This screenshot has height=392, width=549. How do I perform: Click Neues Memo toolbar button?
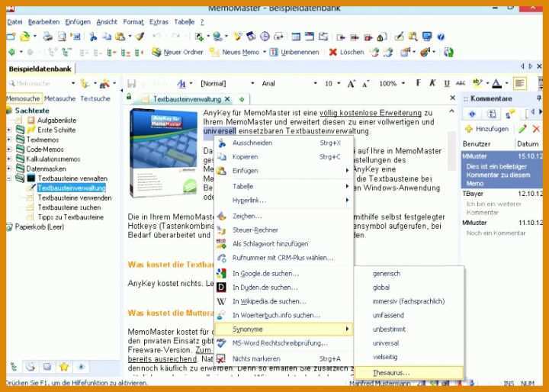point(235,52)
